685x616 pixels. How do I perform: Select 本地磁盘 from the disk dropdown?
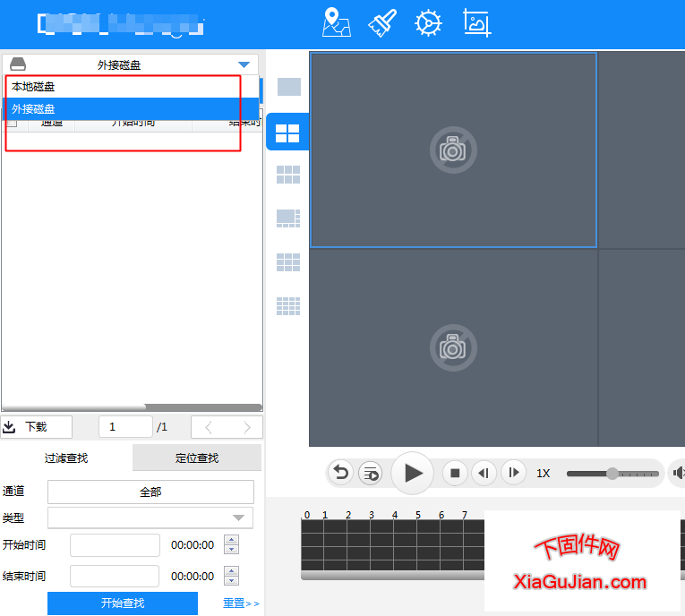pos(131,87)
